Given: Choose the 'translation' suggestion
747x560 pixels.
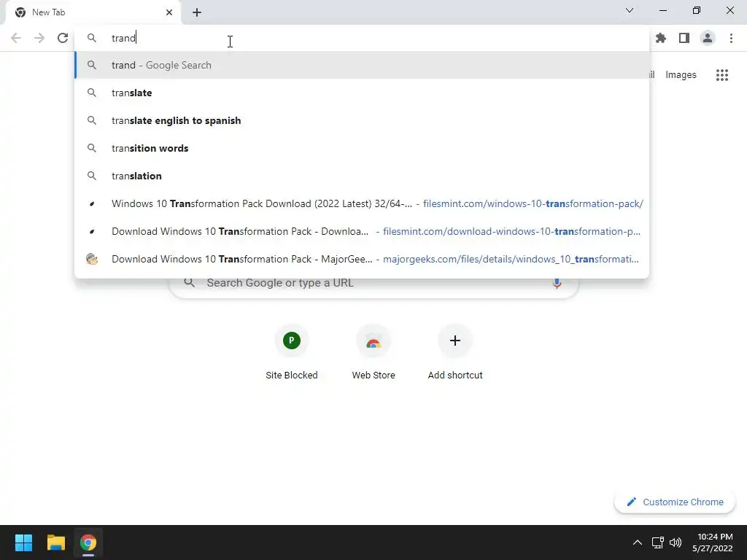Looking at the screenshot, I should coord(362,176).
